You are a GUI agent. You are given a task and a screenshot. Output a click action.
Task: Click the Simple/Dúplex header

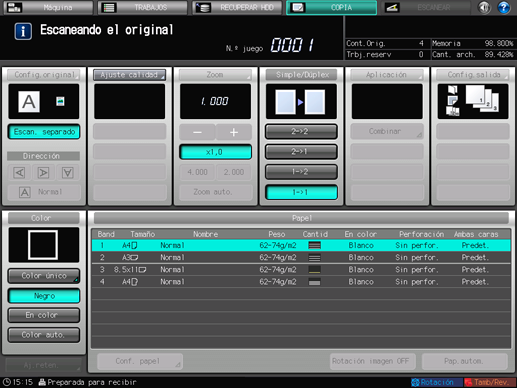click(301, 75)
